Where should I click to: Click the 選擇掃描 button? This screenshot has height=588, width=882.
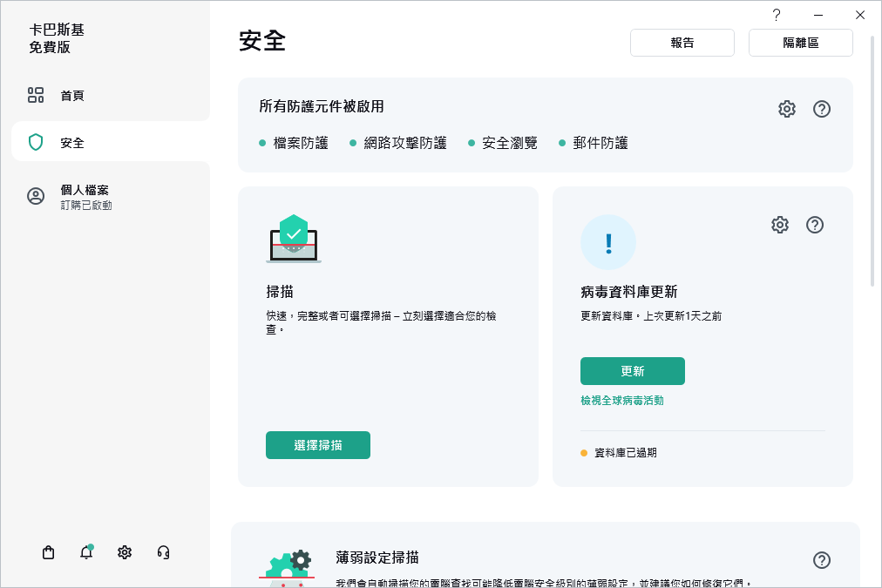coord(318,445)
